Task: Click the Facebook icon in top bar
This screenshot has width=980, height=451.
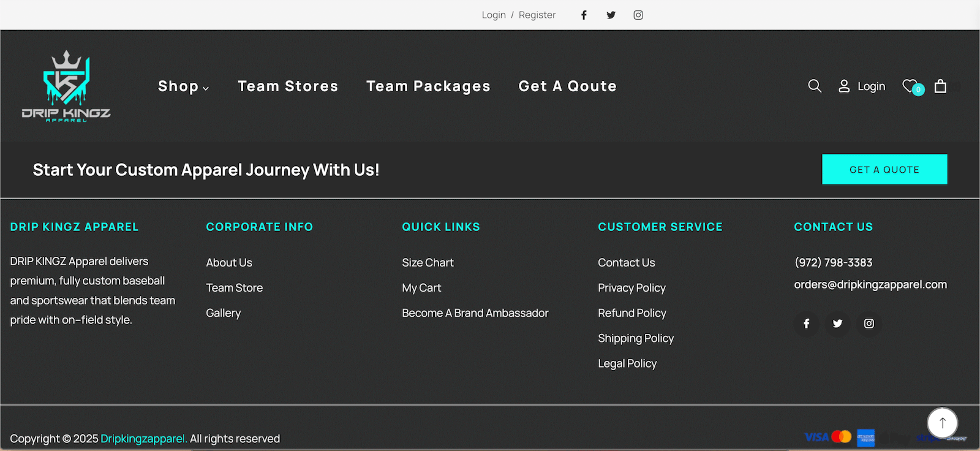Action: coord(584,15)
